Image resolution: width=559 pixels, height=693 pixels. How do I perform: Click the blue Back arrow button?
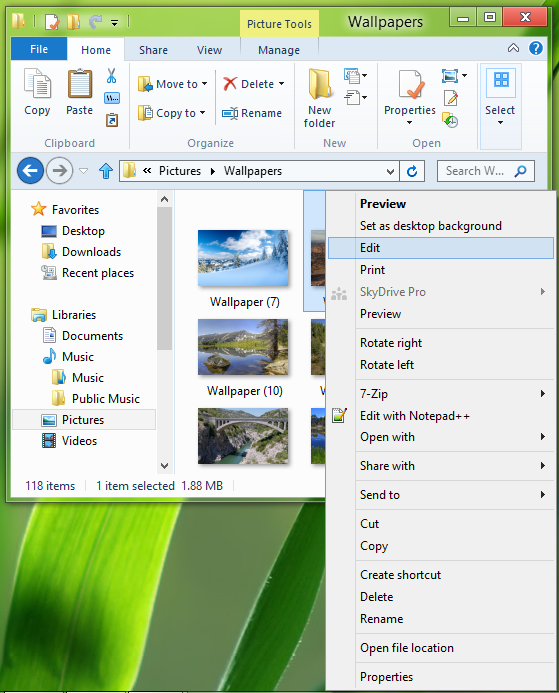(x=30, y=171)
